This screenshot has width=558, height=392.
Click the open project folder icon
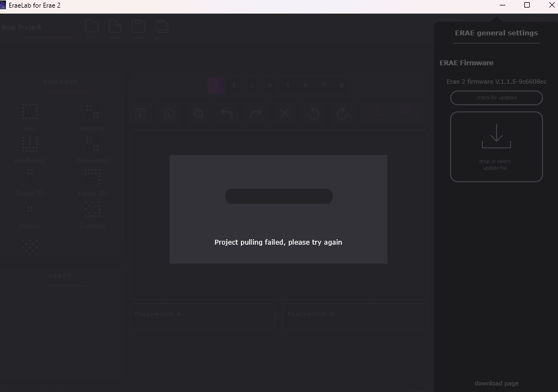pyautogui.click(x=91, y=26)
